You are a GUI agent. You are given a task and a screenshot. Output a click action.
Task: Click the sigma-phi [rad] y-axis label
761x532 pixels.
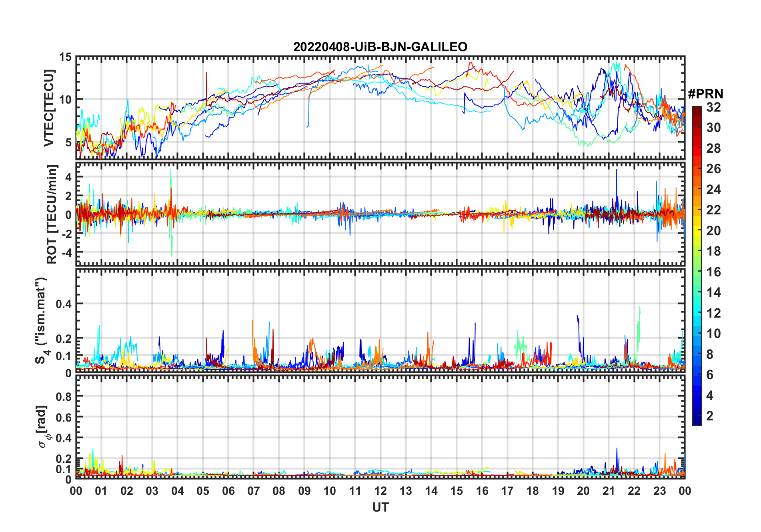pos(42,426)
